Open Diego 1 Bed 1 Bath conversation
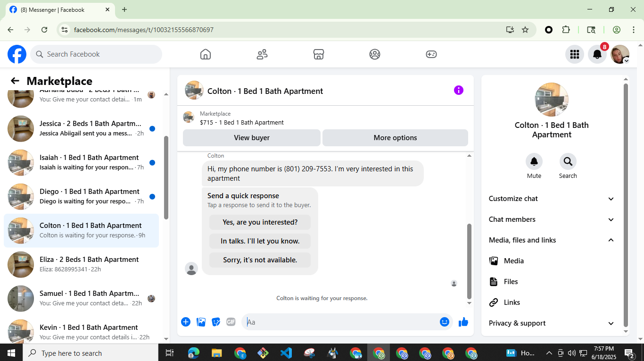 tap(81, 196)
